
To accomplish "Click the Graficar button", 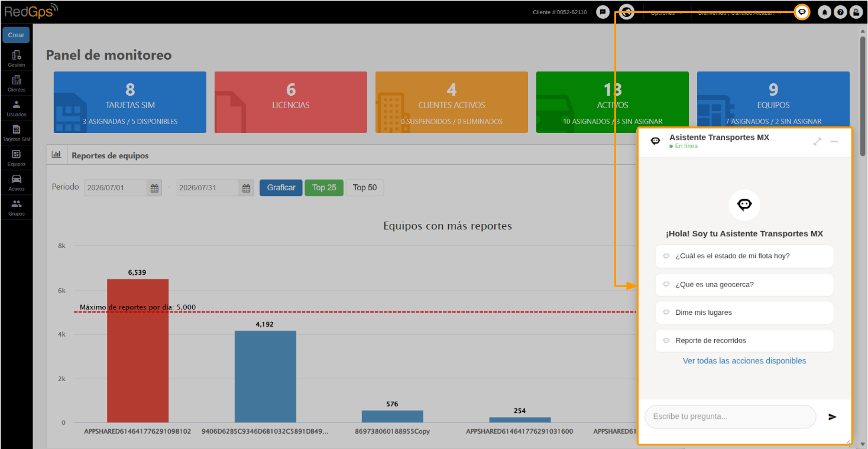I will [x=281, y=188].
